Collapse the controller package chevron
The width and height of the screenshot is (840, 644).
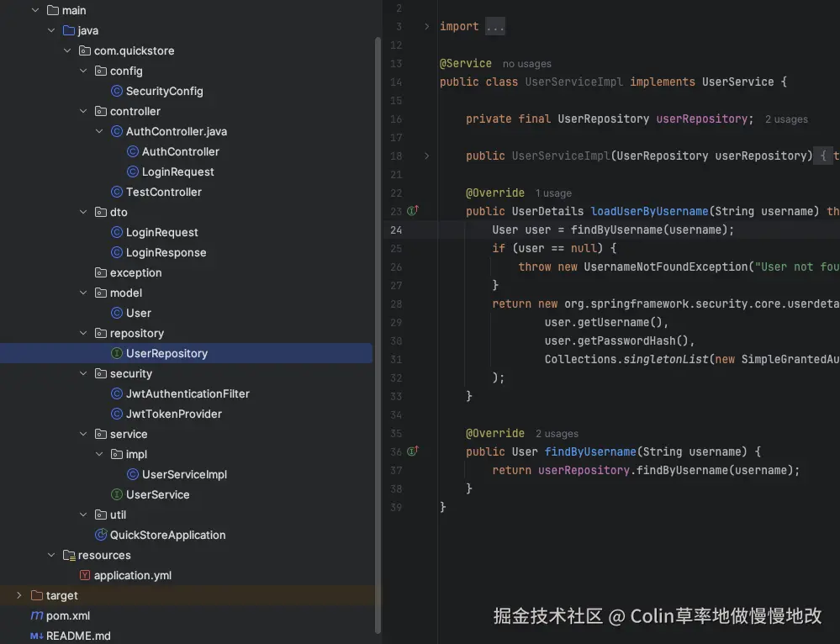click(x=83, y=111)
